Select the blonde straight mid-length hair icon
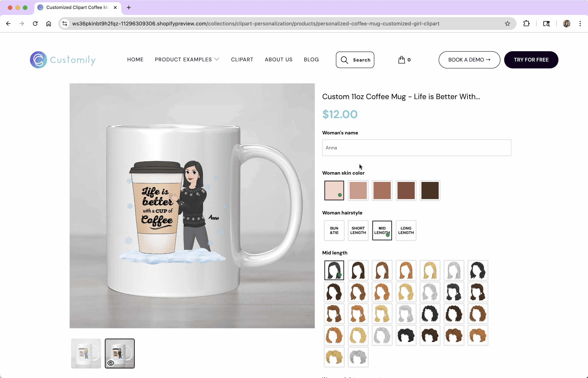Viewport: 588px width, 378px height. pyautogui.click(x=430, y=270)
